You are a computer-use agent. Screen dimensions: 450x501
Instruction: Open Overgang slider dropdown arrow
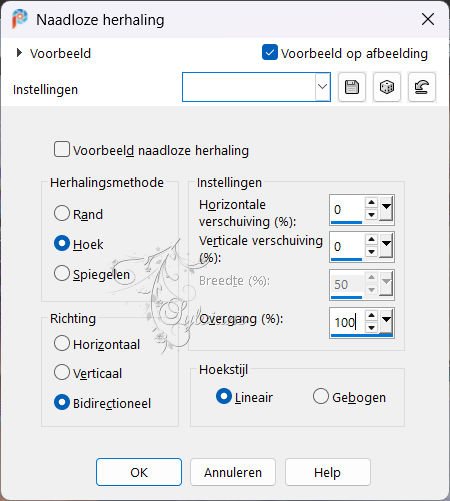[x=386, y=321]
